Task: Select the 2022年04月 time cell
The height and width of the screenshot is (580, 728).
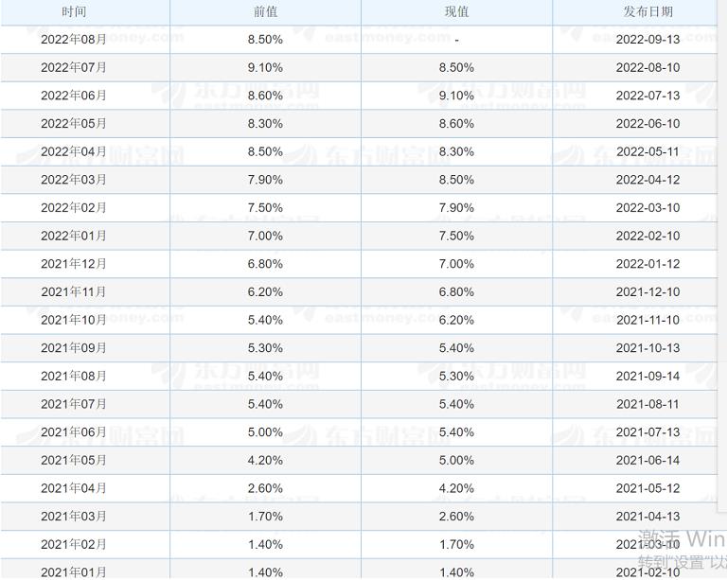Action: (x=74, y=151)
